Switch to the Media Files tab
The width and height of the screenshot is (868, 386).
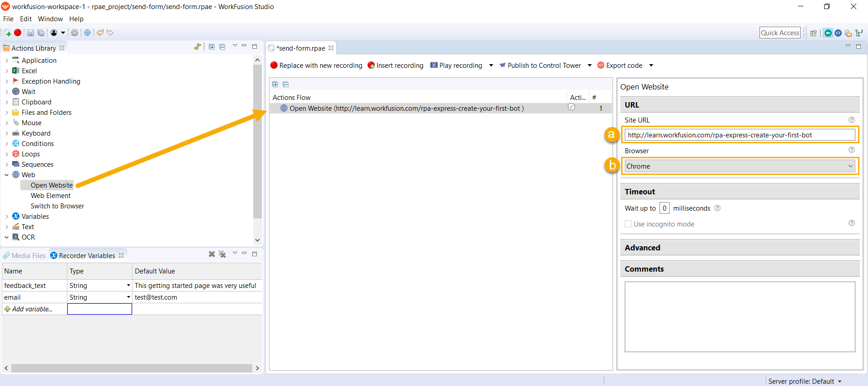pyautogui.click(x=24, y=255)
